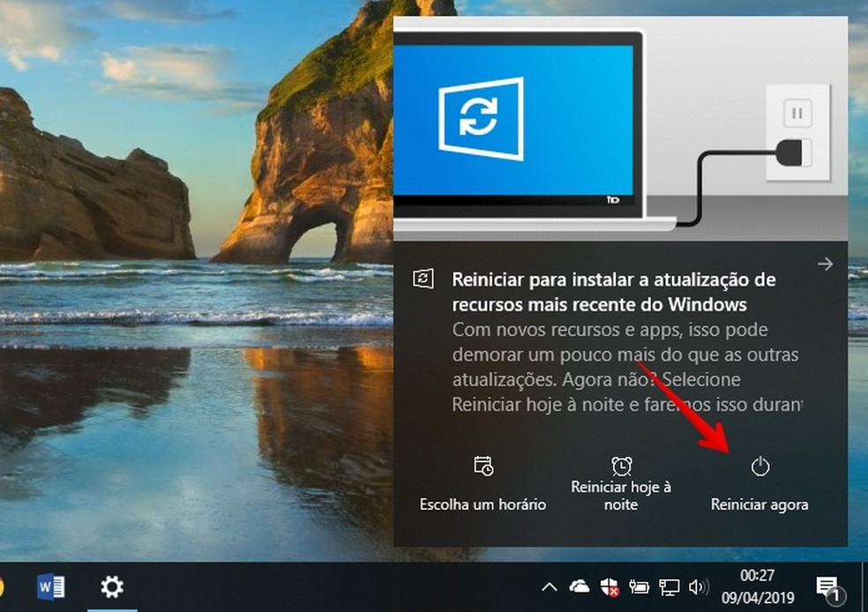Open update illustration image in notification
868x612 pixels.
(620, 129)
